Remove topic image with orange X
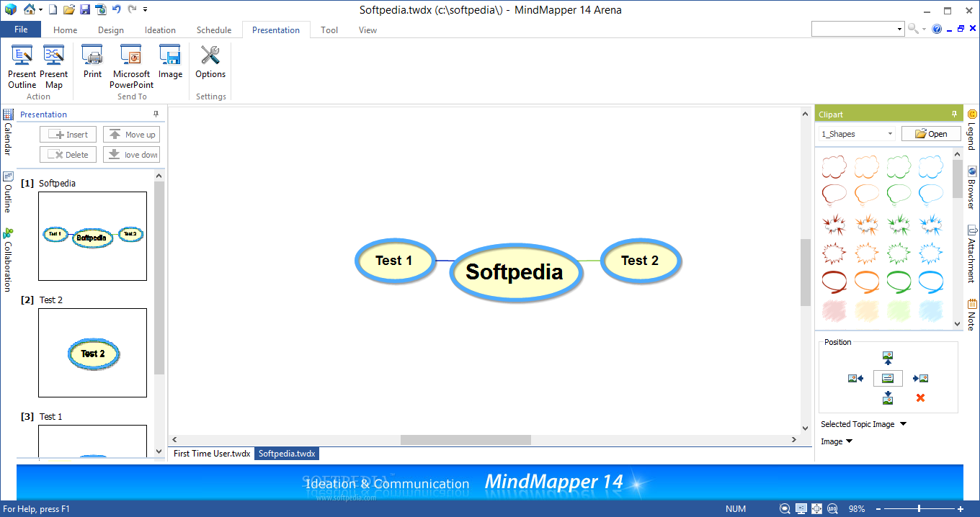Viewport: 980px width, 517px height. pos(920,397)
